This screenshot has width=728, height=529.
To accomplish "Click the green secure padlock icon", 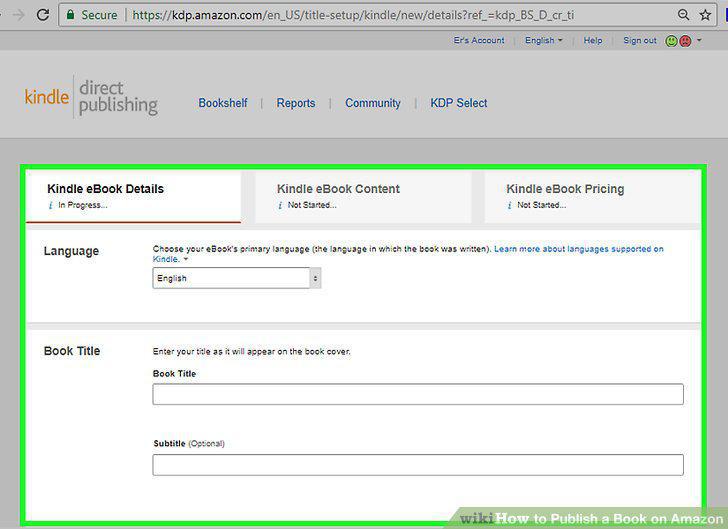I will 70,14.
